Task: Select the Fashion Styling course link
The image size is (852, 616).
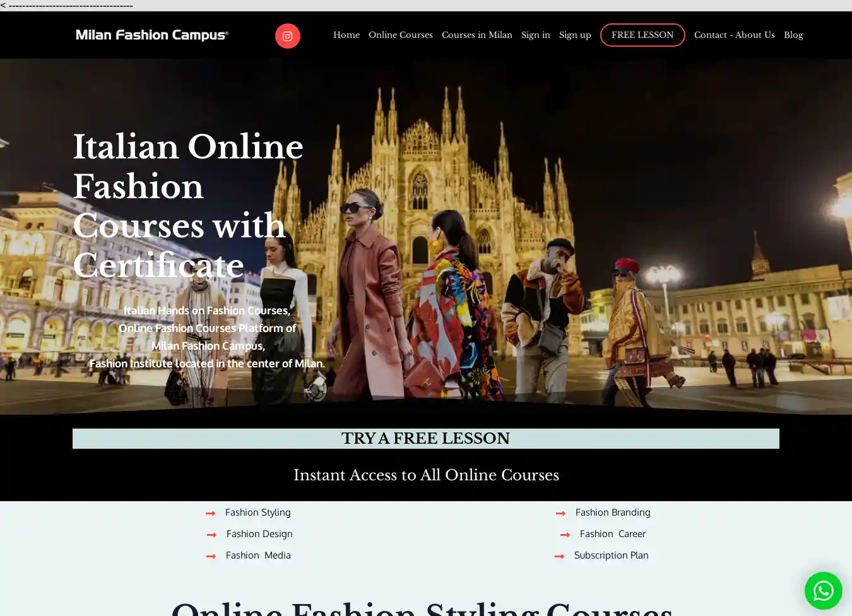Action: point(257,512)
